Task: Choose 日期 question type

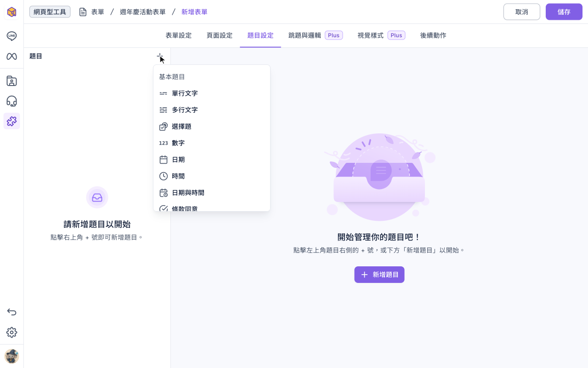Action: click(x=212, y=160)
